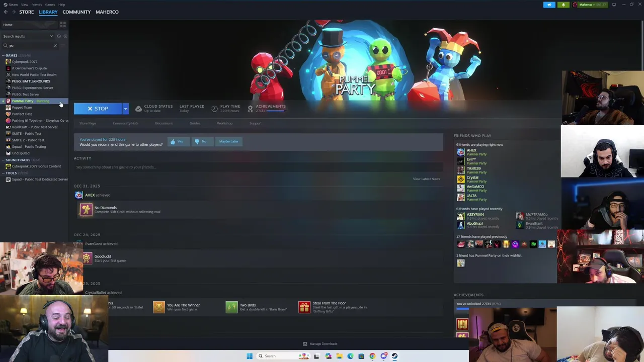Image resolution: width=644 pixels, height=362 pixels.
Task: Open the dropdown arrow next to STOP
Action: click(x=125, y=109)
